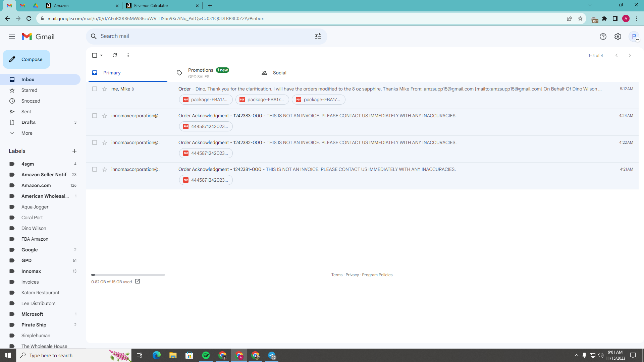Open the Privacy link

[x=352, y=275]
